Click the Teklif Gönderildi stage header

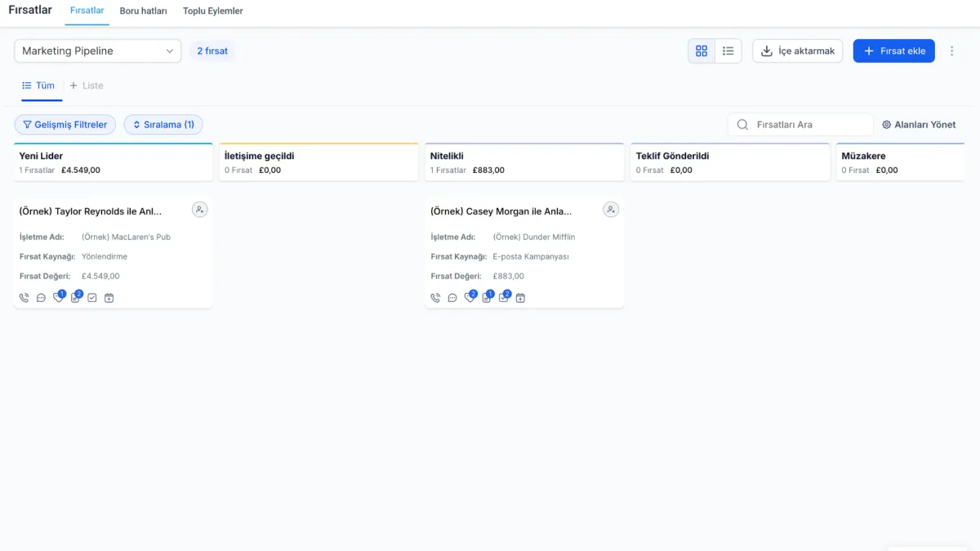point(731,162)
